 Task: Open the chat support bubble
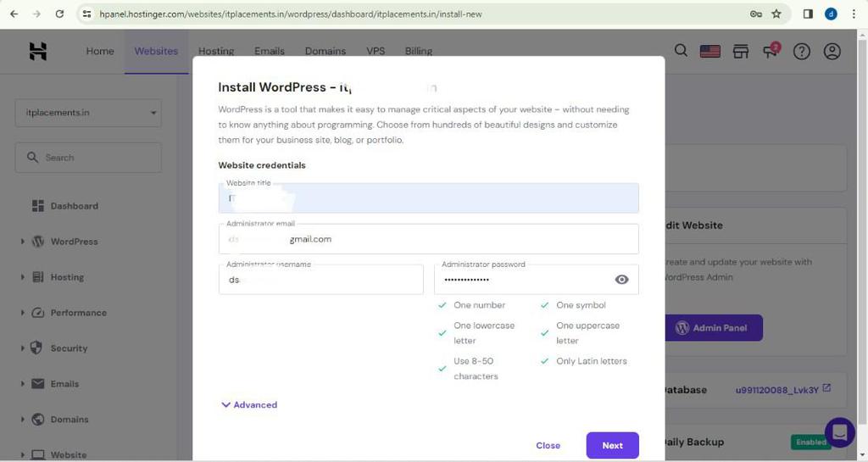pos(839,432)
